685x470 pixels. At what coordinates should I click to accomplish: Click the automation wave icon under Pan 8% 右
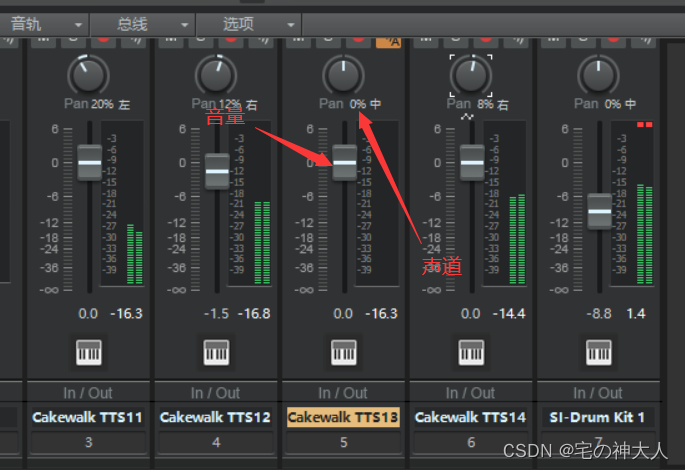[x=467, y=117]
